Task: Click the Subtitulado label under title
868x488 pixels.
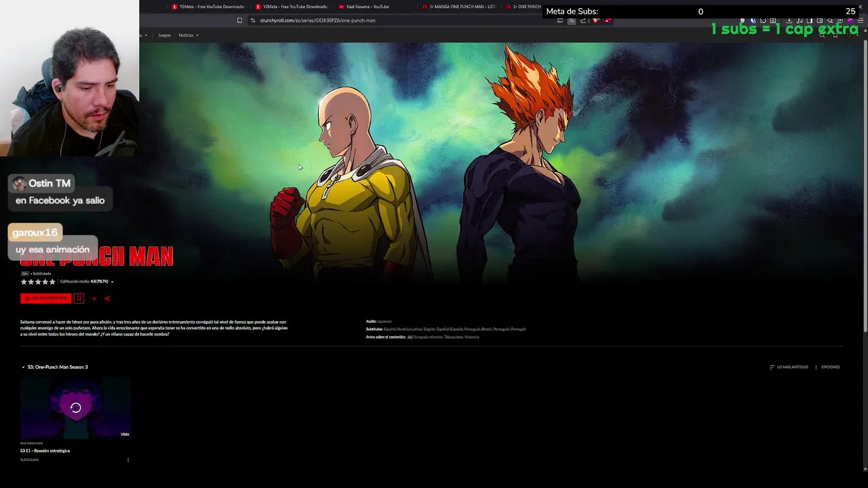Action: (42, 274)
